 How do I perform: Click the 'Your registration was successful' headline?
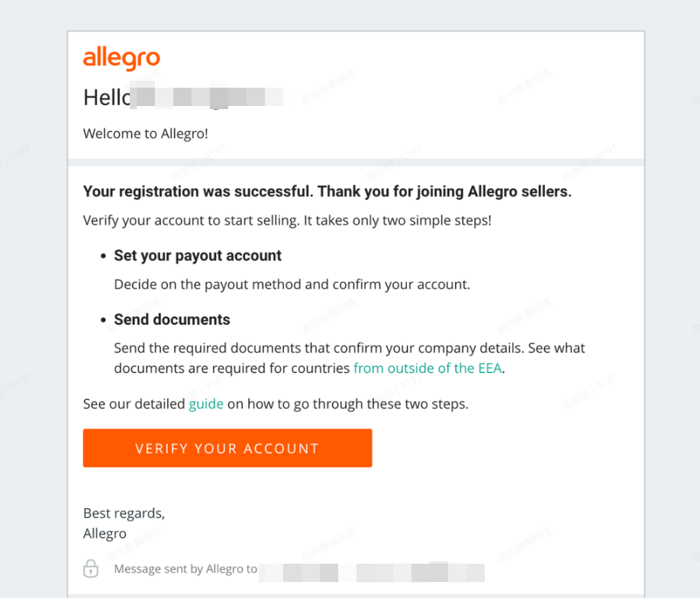click(x=327, y=191)
